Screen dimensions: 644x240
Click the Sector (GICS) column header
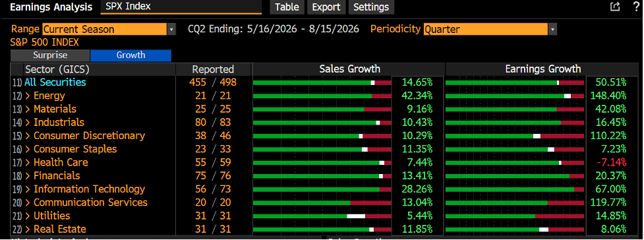(x=57, y=69)
